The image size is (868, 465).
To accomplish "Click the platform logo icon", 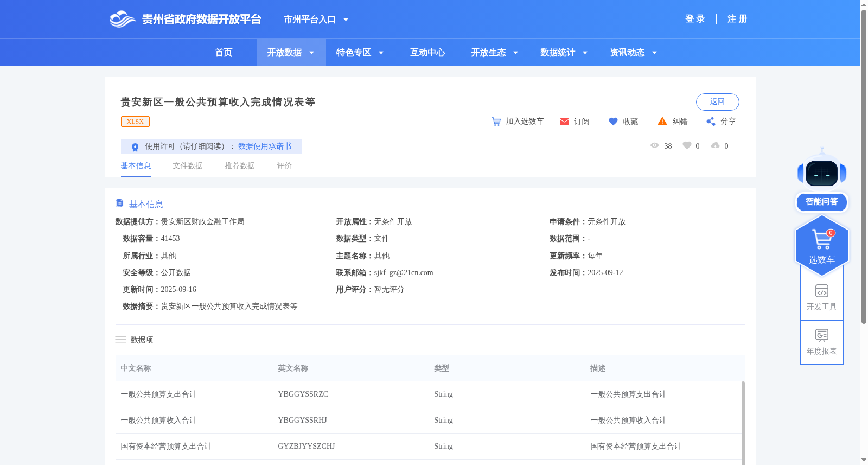I will [122, 19].
